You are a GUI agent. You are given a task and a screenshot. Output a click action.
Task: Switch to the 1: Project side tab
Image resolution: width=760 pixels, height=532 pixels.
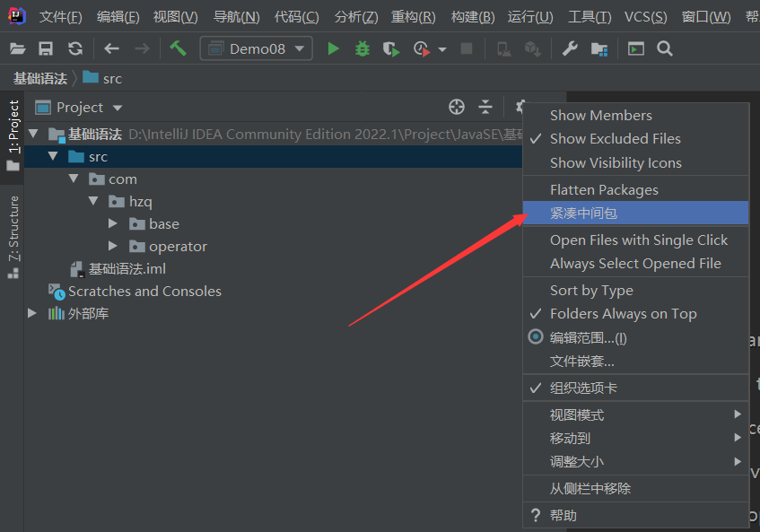tap(13, 135)
